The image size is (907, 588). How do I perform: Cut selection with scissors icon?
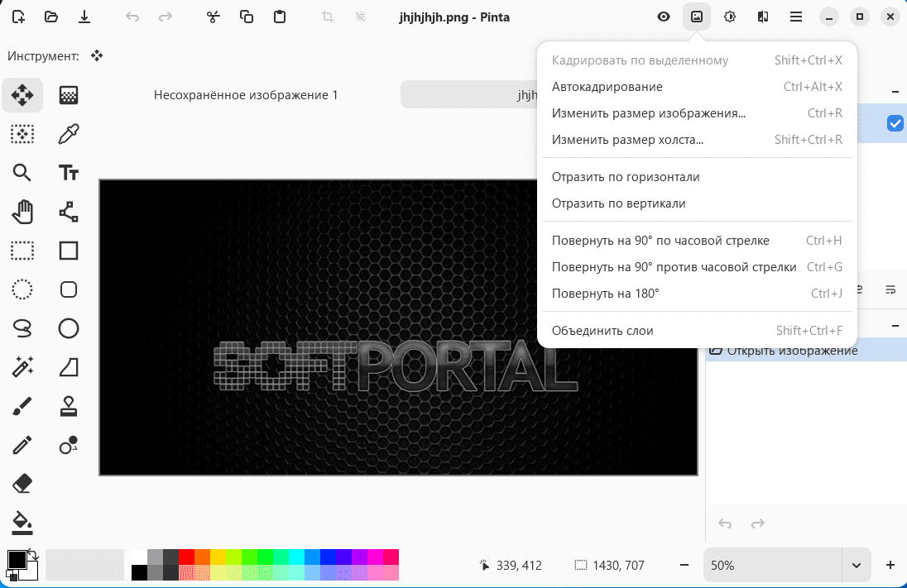point(214,17)
